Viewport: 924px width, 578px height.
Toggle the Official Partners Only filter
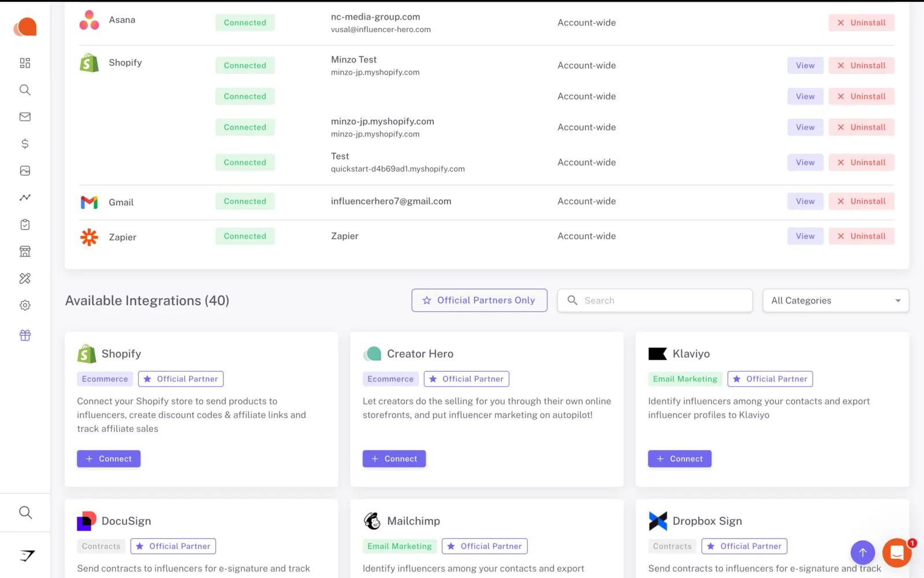(479, 301)
